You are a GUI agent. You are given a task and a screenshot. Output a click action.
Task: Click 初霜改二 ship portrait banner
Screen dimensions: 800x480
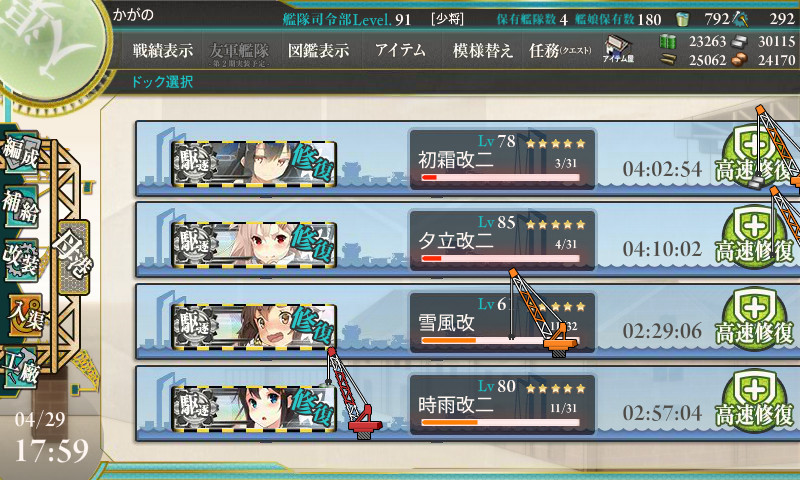[254, 164]
